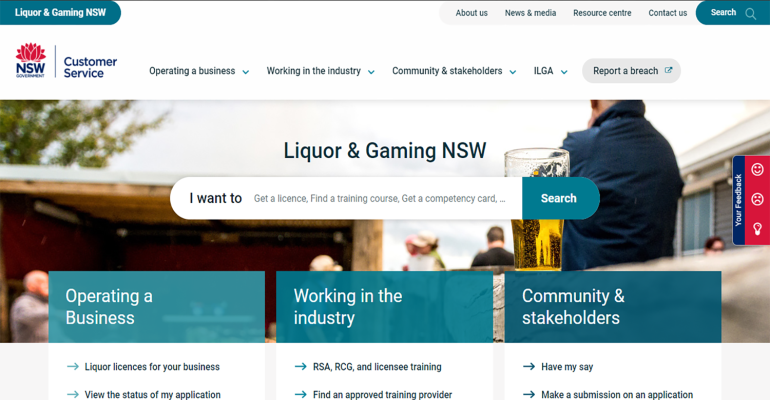Expand the ILGA menu chevron

[564, 72]
